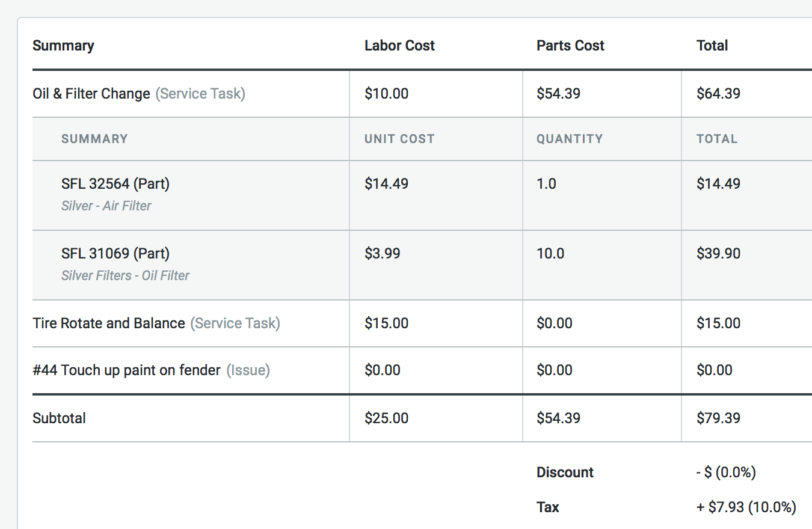Click the Tax amount + $7.93 (10.0%)

[746, 507]
